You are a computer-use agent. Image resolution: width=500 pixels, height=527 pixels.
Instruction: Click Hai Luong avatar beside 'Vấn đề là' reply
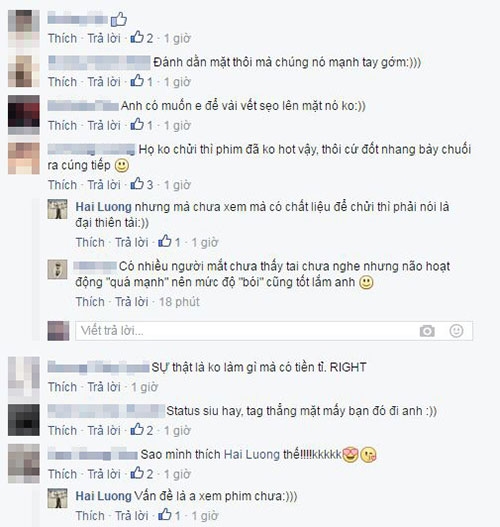[57, 498]
